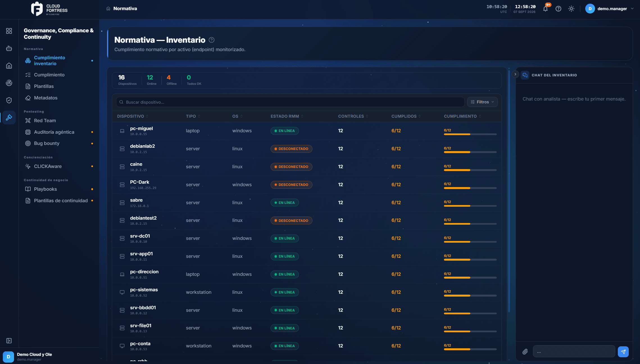Click the debianlab2 server icon
The image size is (640, 364).
click(x=122, y=149)
